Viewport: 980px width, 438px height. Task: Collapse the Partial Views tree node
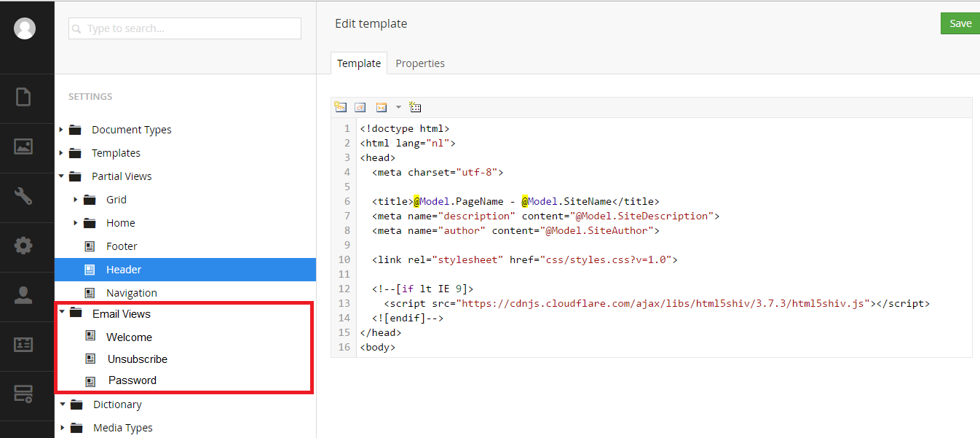pyautogui.click(x=61, y=176)
